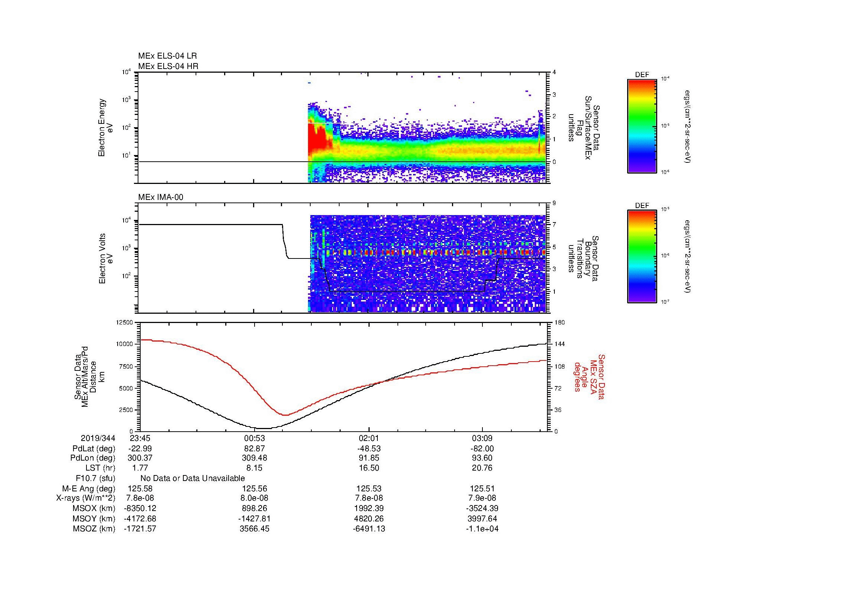Click the MSOY value 3997.64

pos(482,518)
